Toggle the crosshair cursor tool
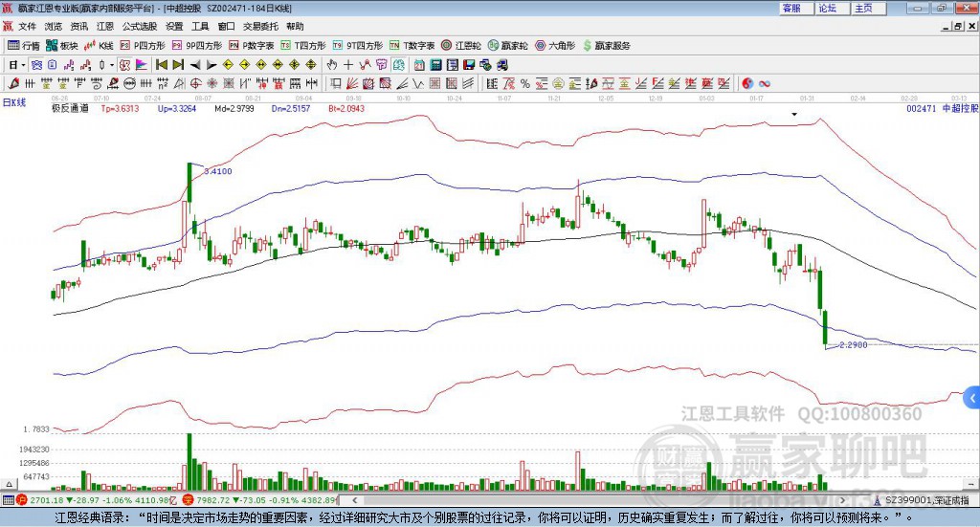 348,65
